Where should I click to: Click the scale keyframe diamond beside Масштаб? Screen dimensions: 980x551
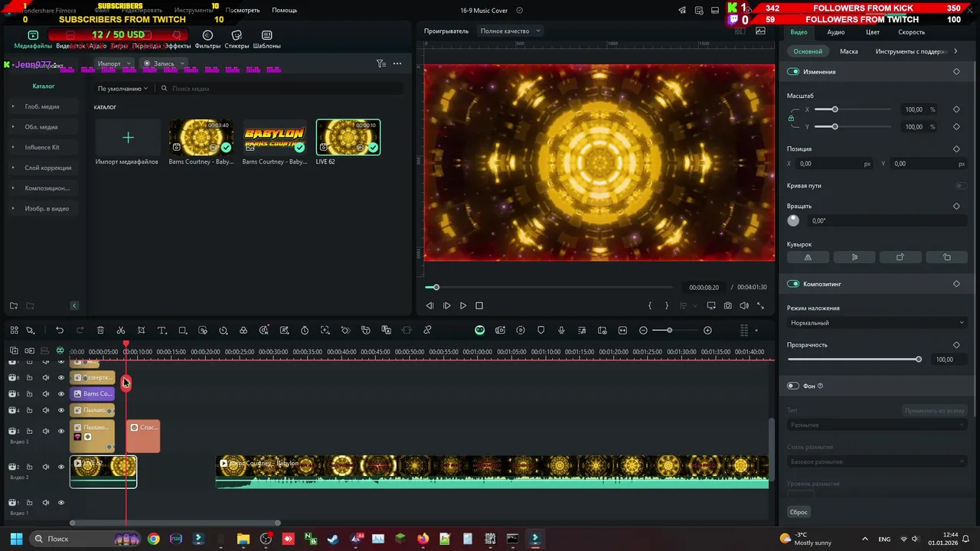[x=956, y=109]
